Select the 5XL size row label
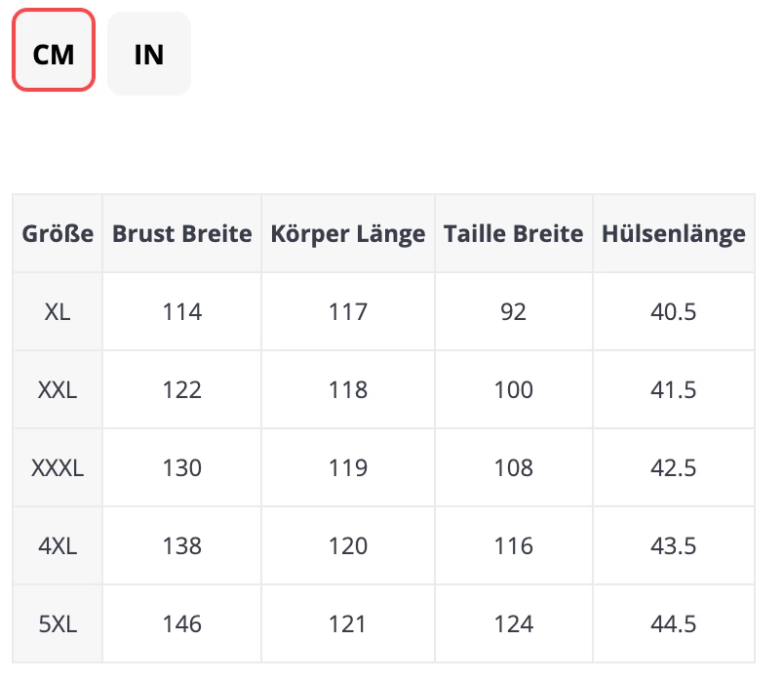This screenshot has height=681, width=784. point(57,623)
